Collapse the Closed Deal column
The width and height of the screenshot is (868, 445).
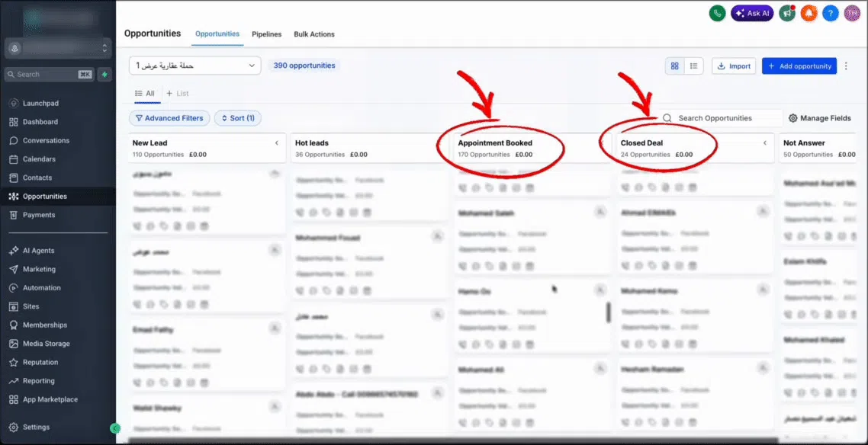765,143
